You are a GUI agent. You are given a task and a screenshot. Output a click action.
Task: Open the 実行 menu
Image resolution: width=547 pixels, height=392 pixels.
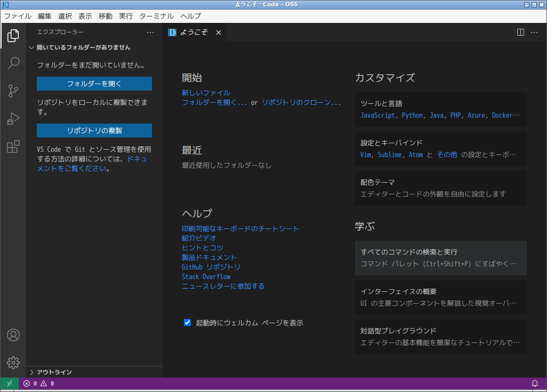pos(126,16)
